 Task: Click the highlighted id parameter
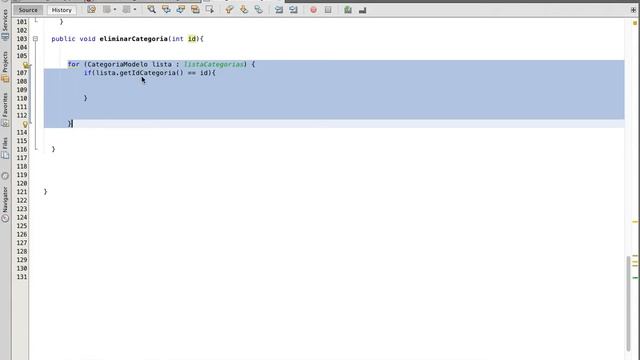tap(192, 39)
